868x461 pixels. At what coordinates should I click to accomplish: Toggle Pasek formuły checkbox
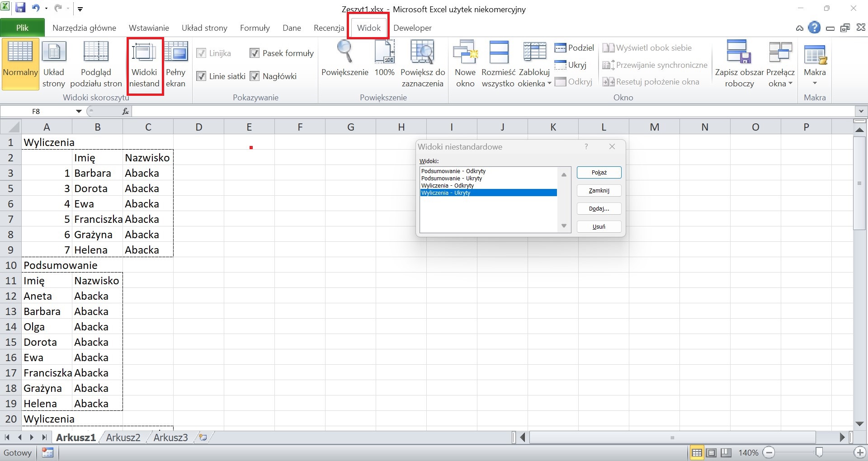[x=255, y=53]
